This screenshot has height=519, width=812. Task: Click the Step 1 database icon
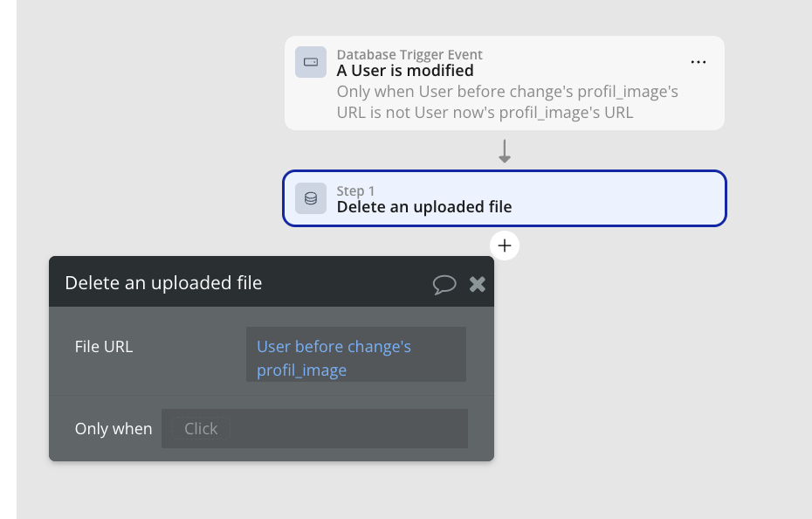311,198
